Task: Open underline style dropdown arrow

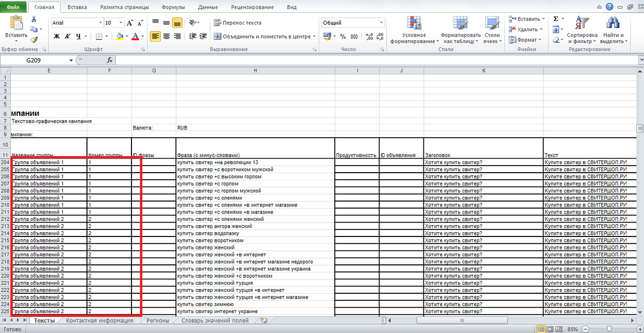Action: click(x=86, y=36)
